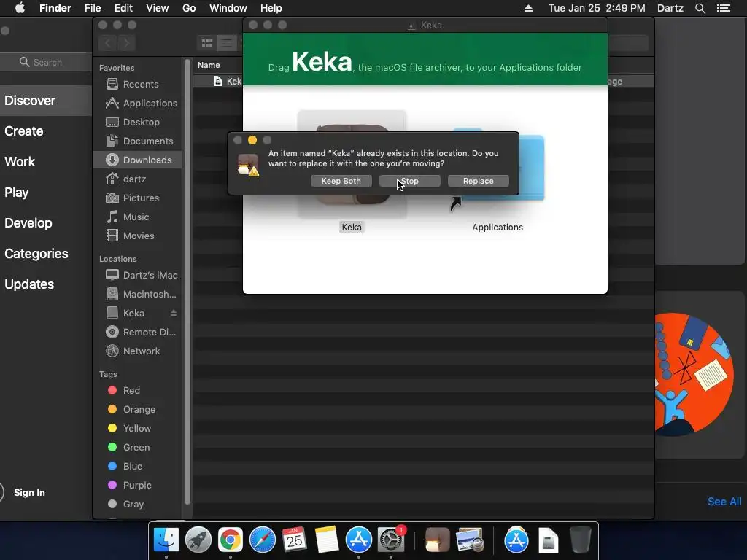Viewport: 747px width, 560px height.
Task: Select Documents in Finder sidebar
Action: 139,141
